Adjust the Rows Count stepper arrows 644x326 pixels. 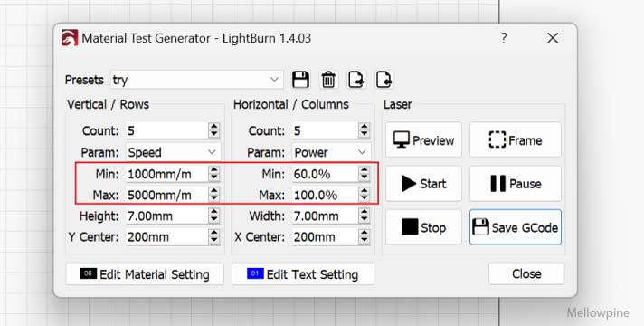click(214, 130)
